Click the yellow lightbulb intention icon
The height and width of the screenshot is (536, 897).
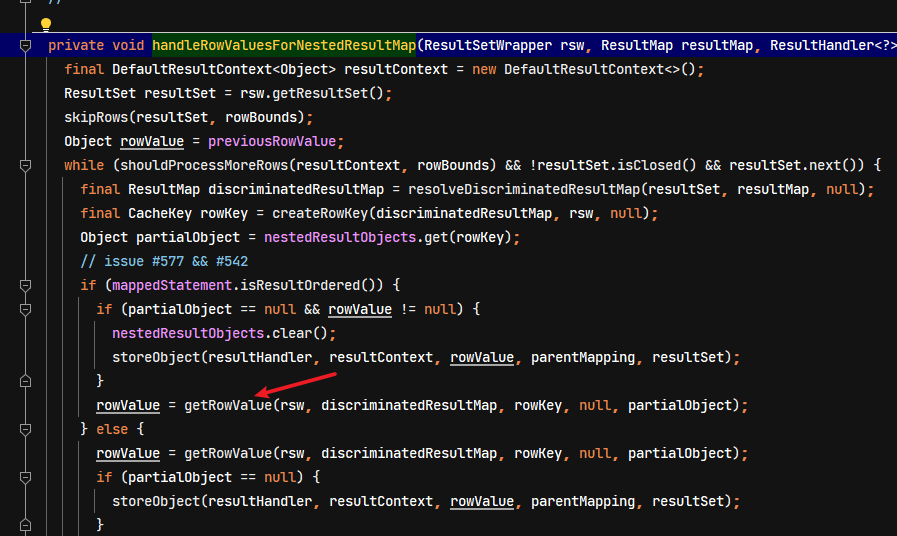(x=46, y=25)
